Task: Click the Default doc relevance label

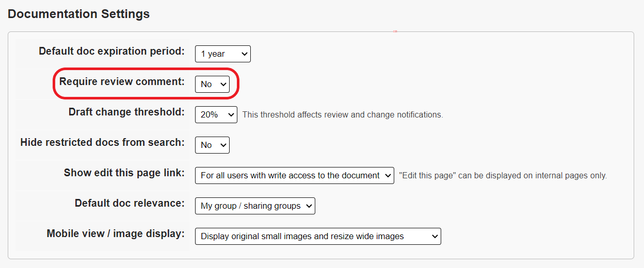Action: [x=130, y=204]
